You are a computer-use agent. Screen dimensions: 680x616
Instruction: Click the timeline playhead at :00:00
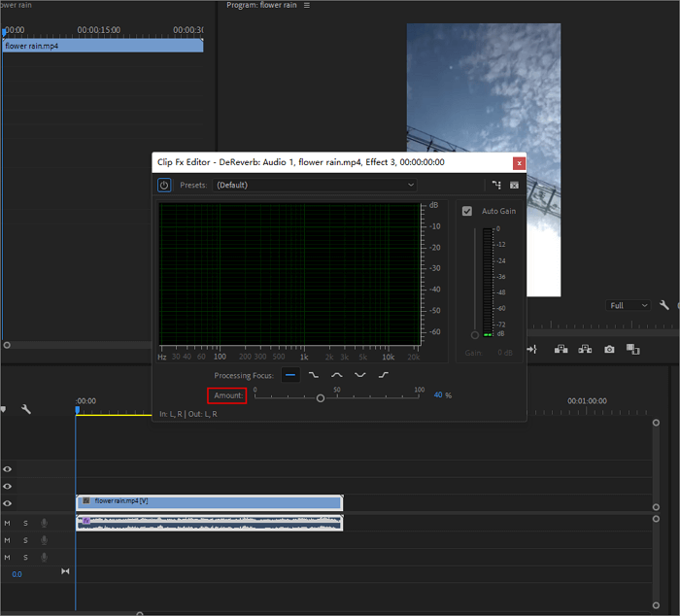tap(77, 409)
